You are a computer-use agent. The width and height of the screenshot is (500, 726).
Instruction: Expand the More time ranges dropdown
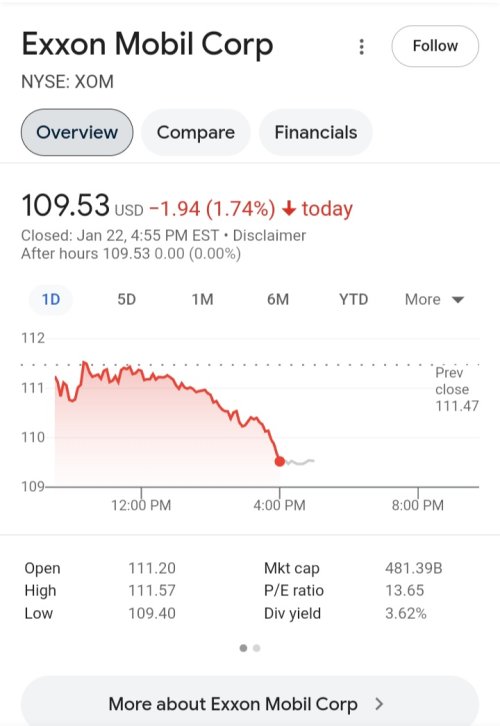pyautogui.click(x=434, y=300)
